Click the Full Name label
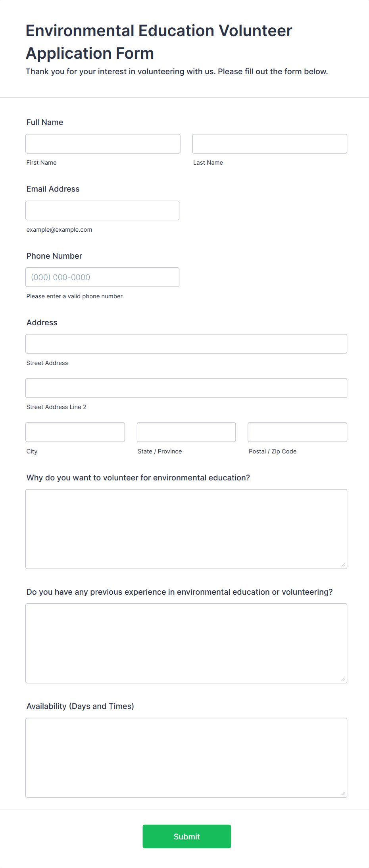The width and height of the screenshot is (369, 868). pyautogui.click(x=45, y=122)
